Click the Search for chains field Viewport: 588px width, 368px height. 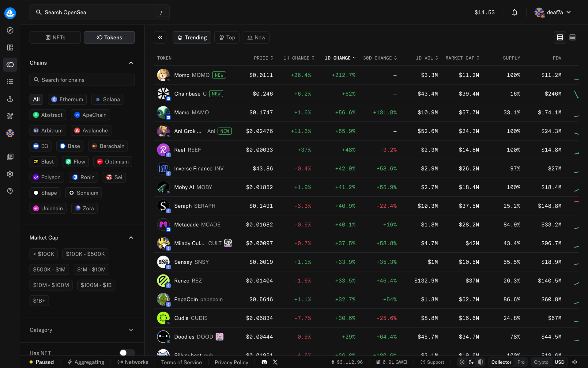tap(82, 80)
